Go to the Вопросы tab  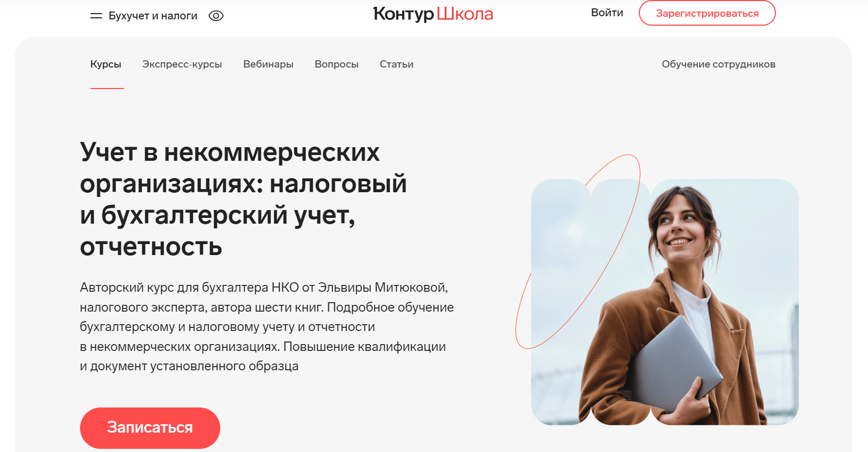tap(336, 64)
